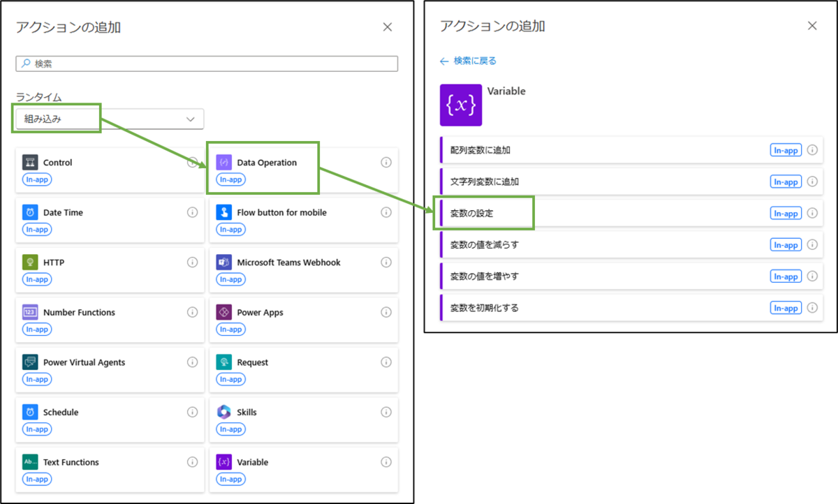838x504 pixels.
Task: Click the Request connector icon
Action: 224,362
